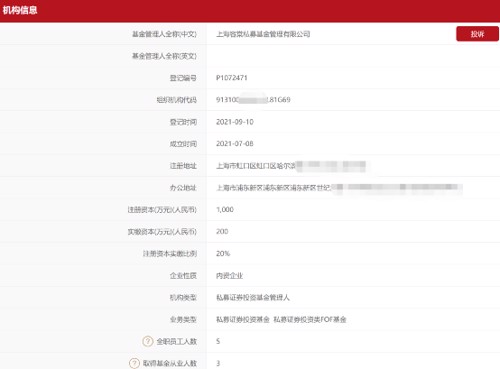Click the 办公地址 office address value
Screen dimensions: 500x369
(339, 188)
